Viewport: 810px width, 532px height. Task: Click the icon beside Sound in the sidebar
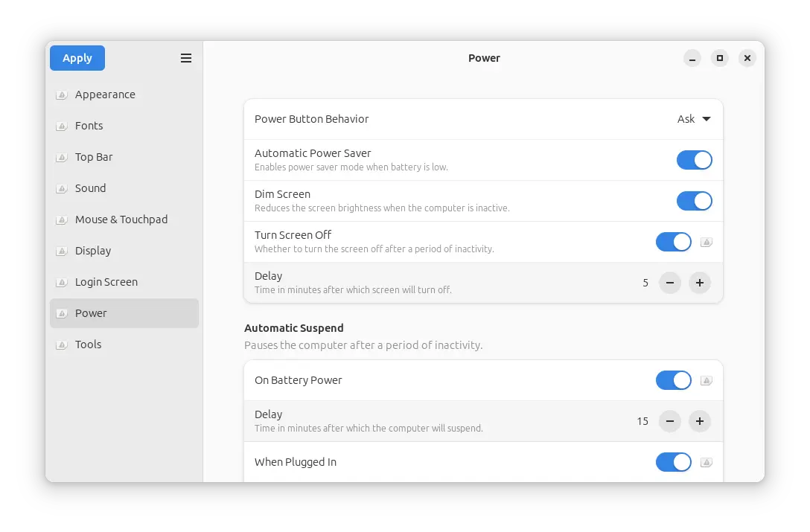pos(61,189)
